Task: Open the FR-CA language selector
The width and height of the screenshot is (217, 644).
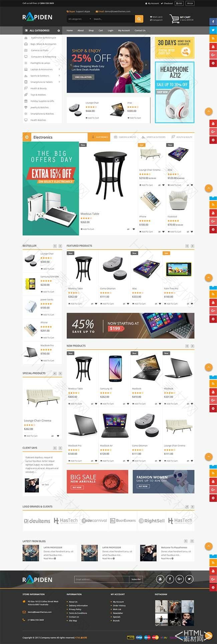Action: tap(190, 3)
